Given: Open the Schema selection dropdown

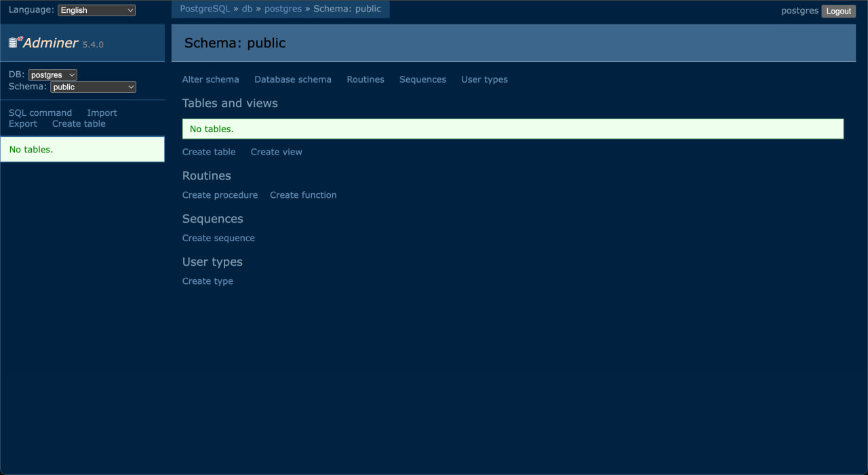Looking at the screenshot, I should (x=93, y=87).
